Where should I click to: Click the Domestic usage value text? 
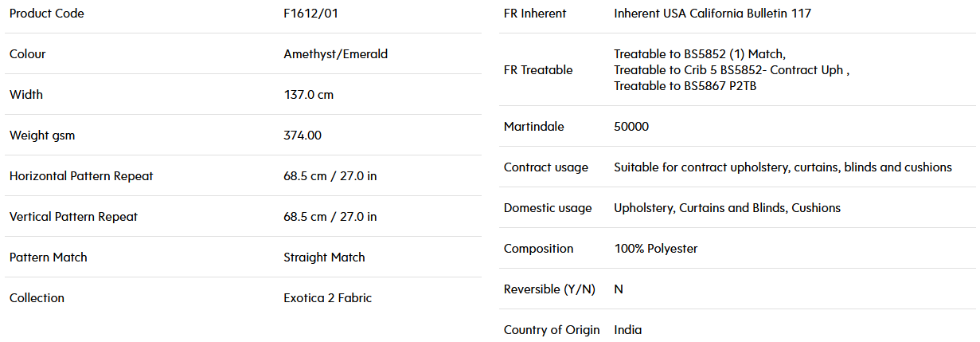pos(727,208)
